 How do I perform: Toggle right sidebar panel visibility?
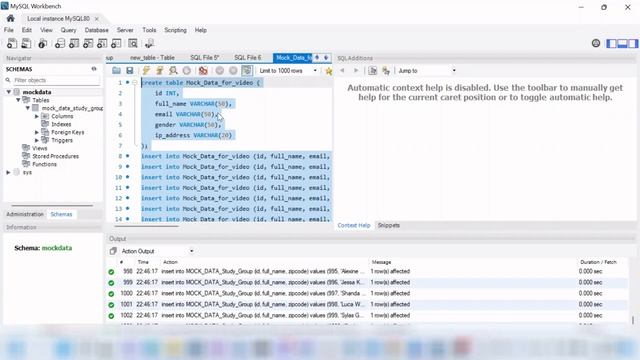[x=633, y=43]
